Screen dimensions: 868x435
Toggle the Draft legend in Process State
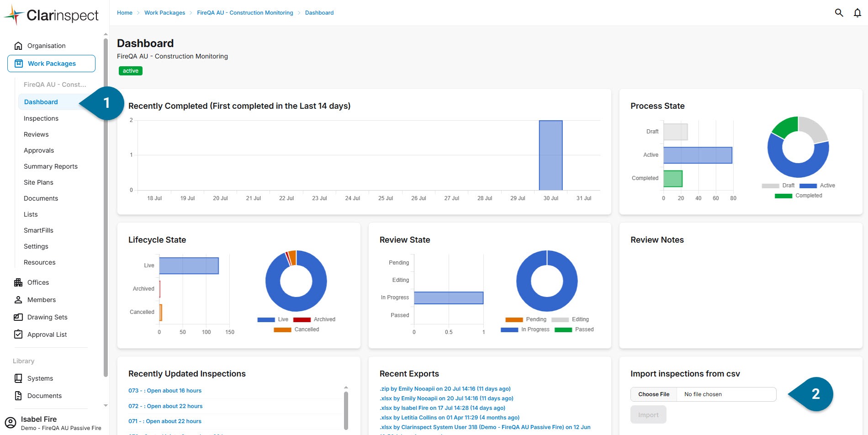[x=778, y=186]
